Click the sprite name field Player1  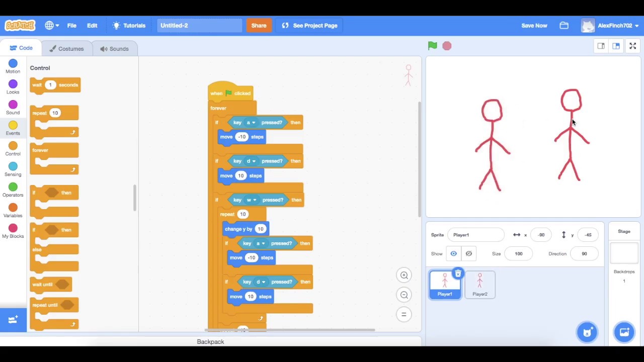pyautogui.click(x=476, y=235)
